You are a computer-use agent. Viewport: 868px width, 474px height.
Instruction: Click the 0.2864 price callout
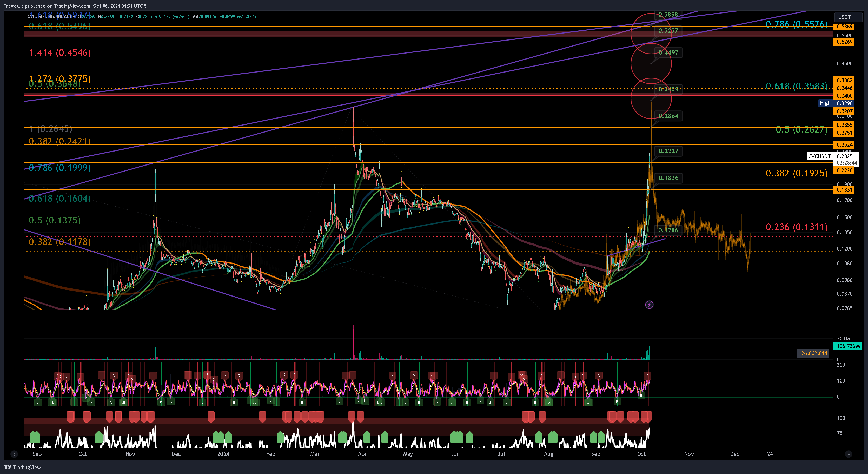tap(668, 116)
